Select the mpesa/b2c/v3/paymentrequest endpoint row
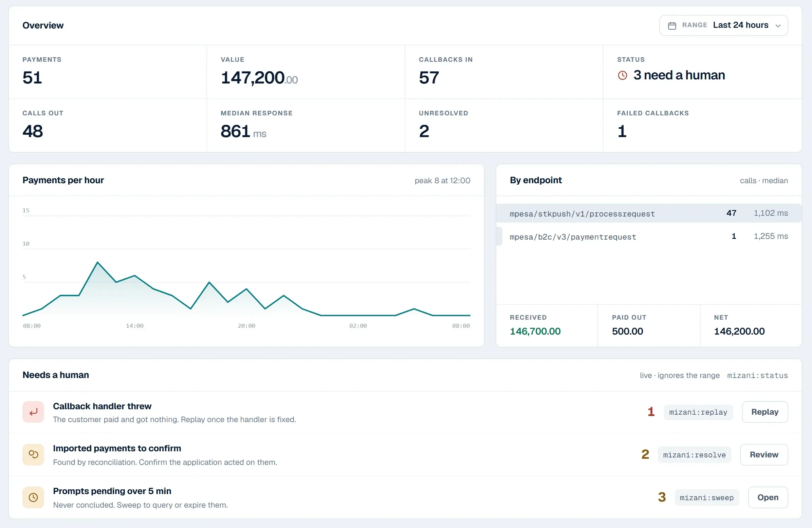The height and width of the screenshot is (528, 812). [x=649, y=237]
